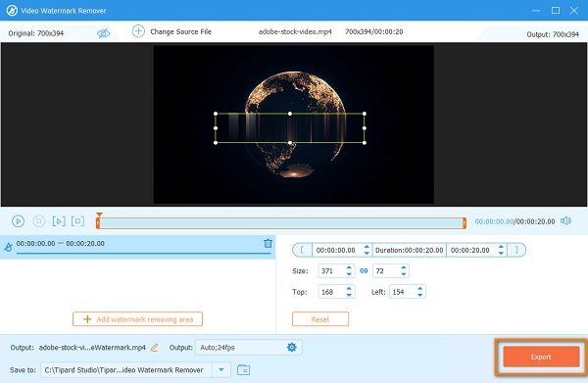
Task: Maximize the application window
Action: pyautogui.click(x=556, y=11)
